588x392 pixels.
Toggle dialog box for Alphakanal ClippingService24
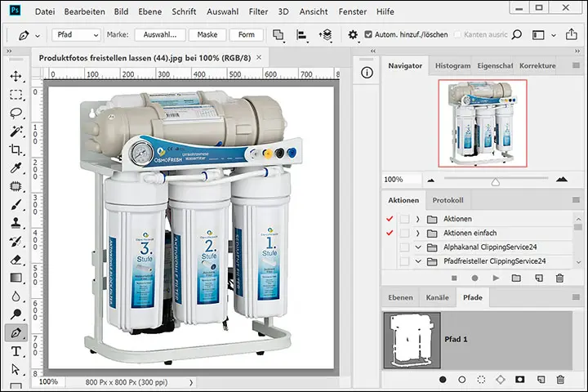pyautogui.click(x=404, y=247)
